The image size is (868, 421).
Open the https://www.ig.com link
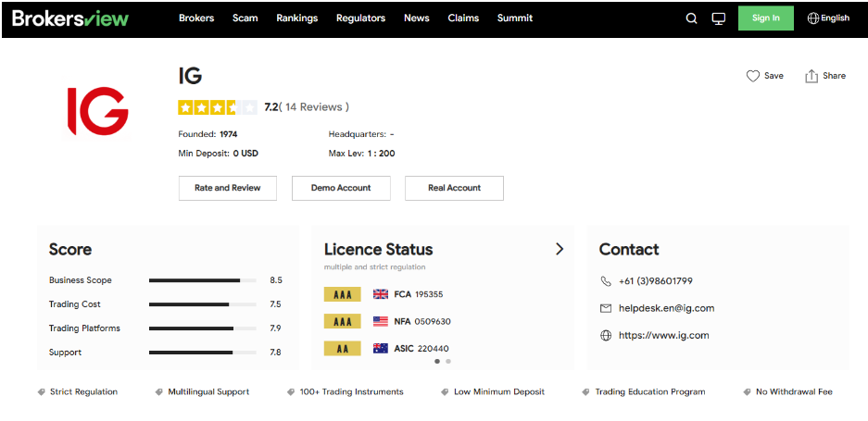pyautogui.click(x=663, y=335)
